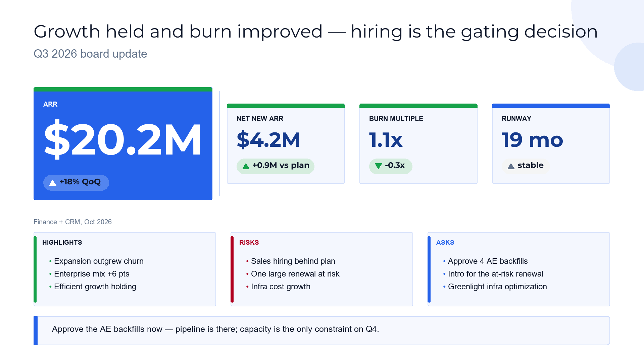Viewport: 644px width, 362px height.
Task: Select the Expansion outgrew churn bullet
Action: coord(99,261)
